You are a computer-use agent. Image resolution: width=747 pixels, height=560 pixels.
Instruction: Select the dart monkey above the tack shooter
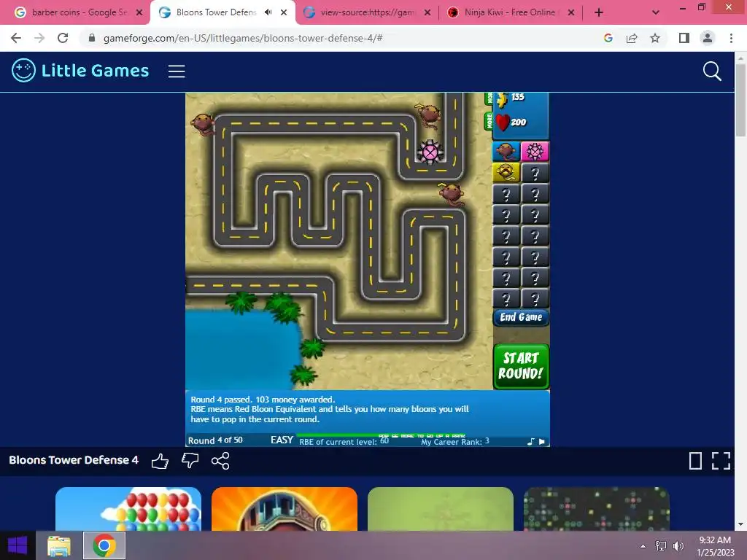[429, 115]
